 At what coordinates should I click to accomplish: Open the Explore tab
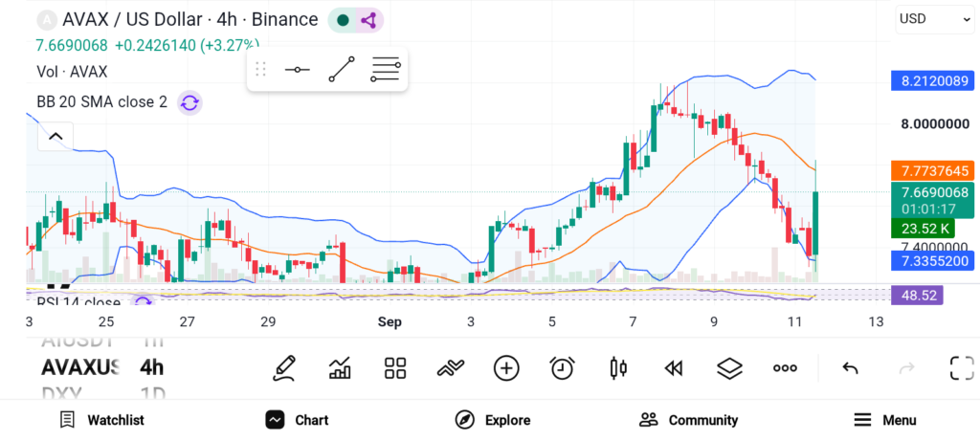coord(493,420)
